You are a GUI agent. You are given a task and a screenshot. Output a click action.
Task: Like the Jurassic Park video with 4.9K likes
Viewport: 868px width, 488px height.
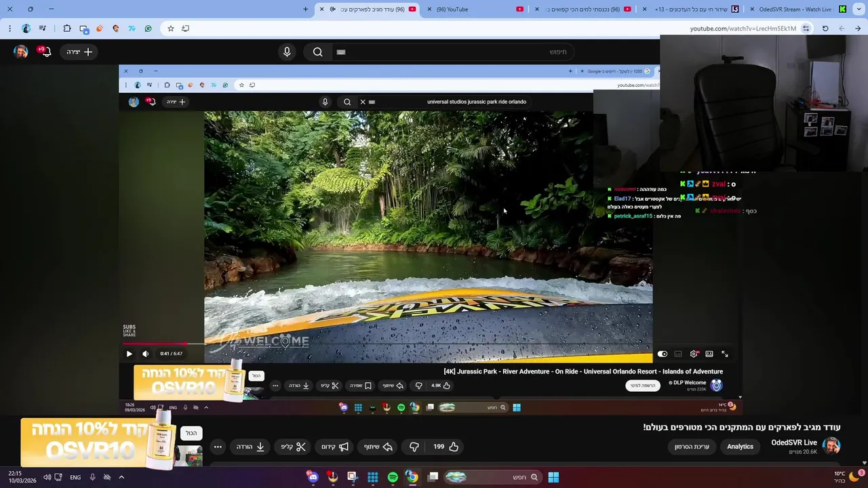441,386
